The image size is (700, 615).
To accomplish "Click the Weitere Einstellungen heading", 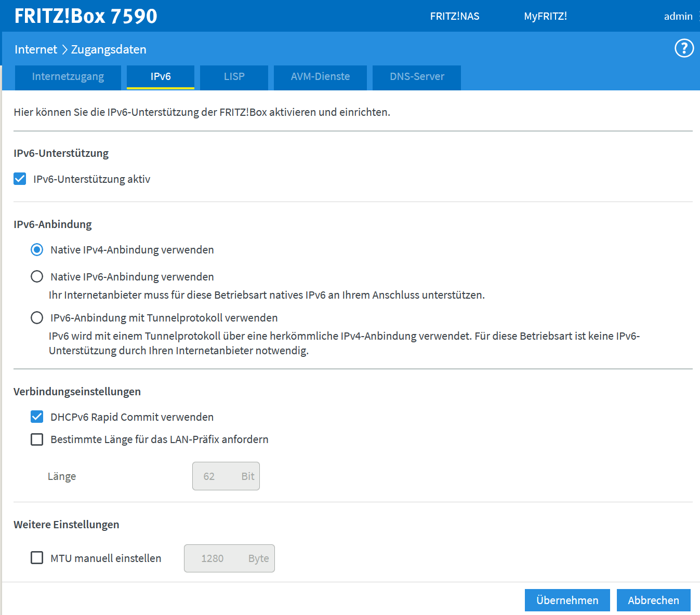I will click(67, 525).
